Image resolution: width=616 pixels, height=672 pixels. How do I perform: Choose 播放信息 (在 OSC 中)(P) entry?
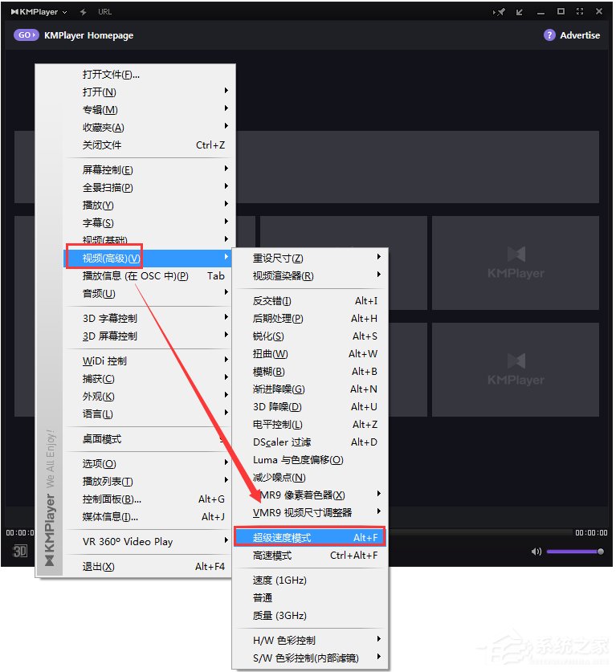(148, 276)
